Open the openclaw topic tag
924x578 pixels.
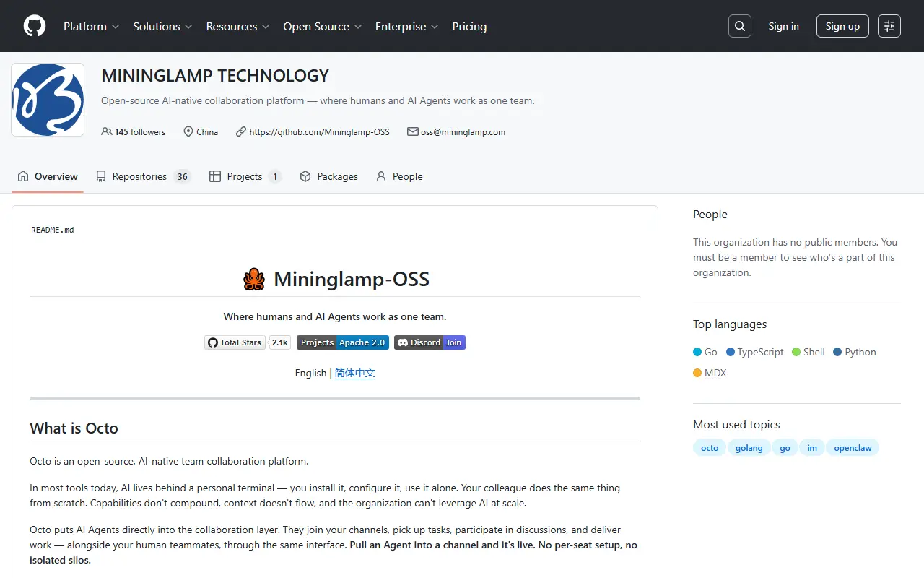853,448
